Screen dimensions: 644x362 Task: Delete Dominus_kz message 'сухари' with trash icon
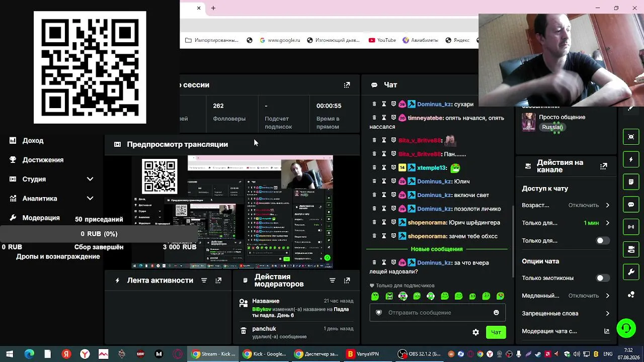point(374,104)
